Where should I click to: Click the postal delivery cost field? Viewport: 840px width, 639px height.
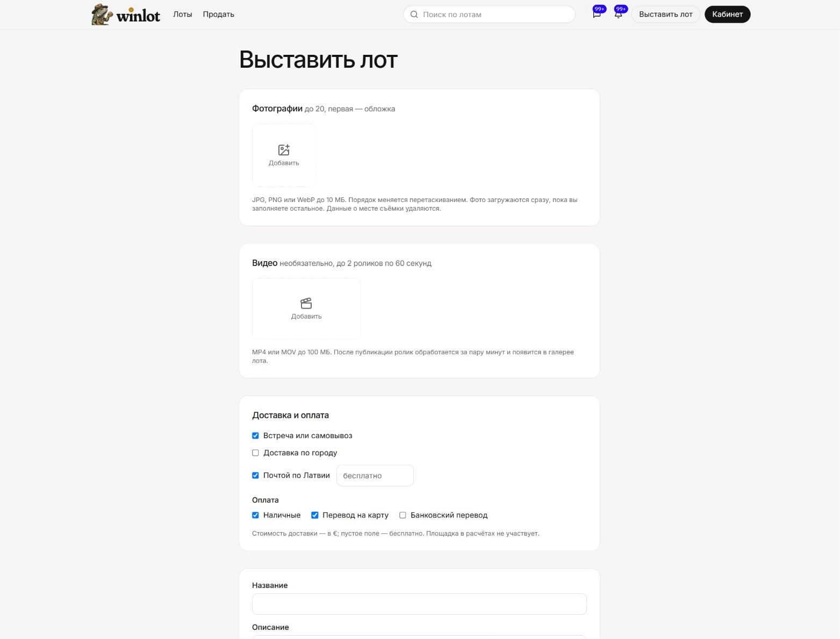375,476
